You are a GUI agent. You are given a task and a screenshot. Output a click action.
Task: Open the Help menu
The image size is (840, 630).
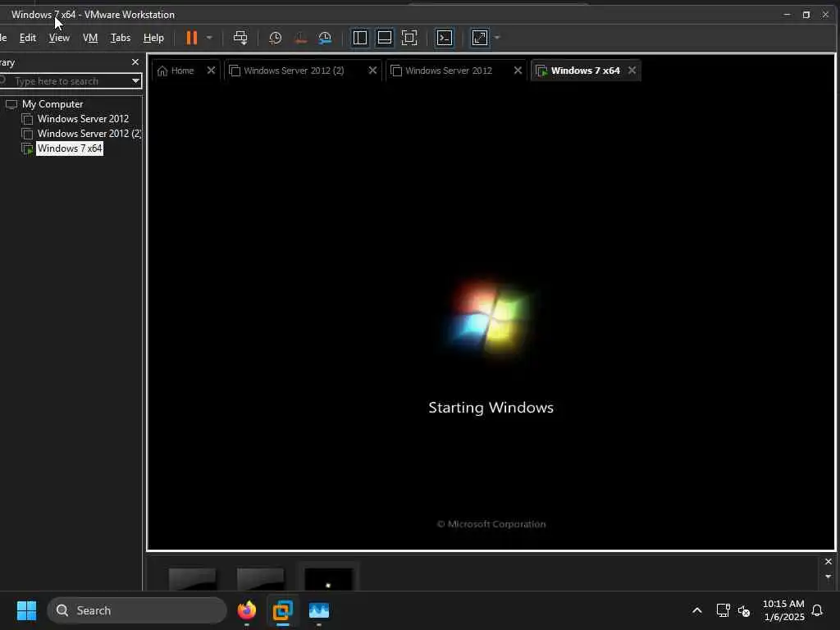click(x=153, y=38)
